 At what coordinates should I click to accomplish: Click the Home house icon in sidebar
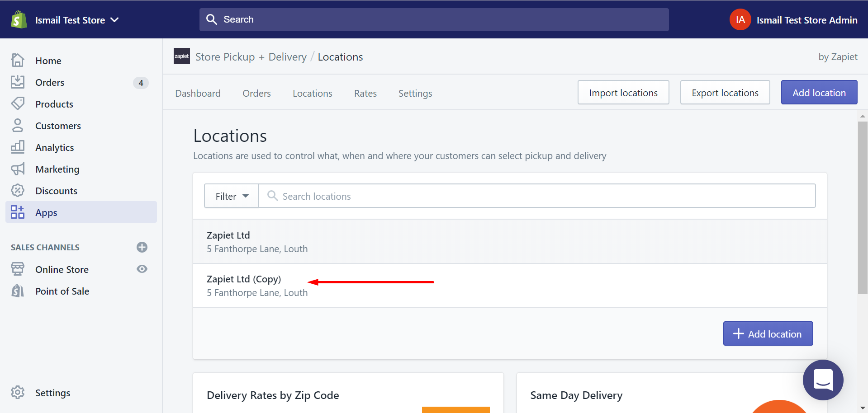[18, 60]
